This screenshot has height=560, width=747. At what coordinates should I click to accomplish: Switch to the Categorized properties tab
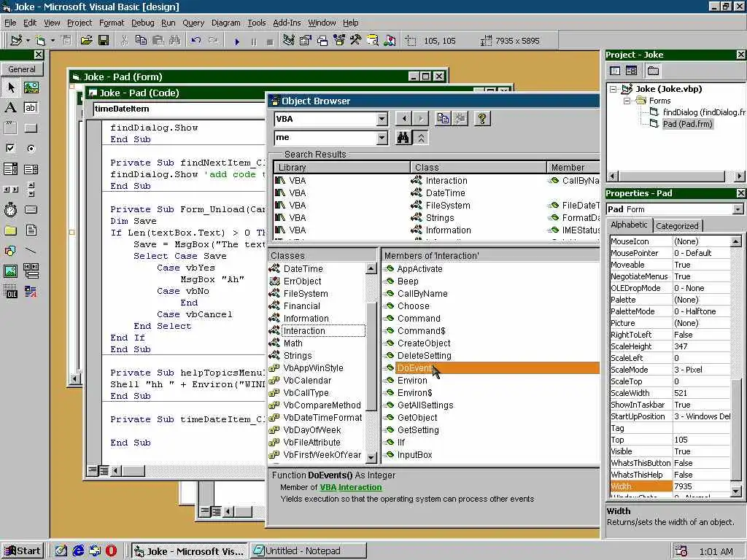point(677,226)
